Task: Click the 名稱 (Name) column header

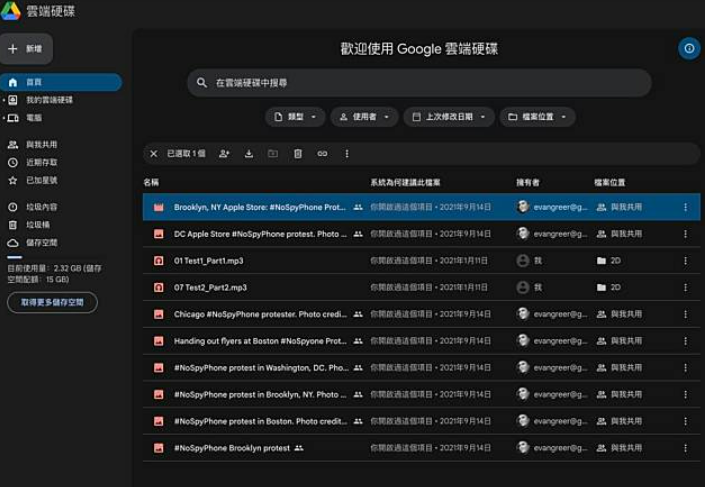Action: pyautogui.click(x=151, y=182)
